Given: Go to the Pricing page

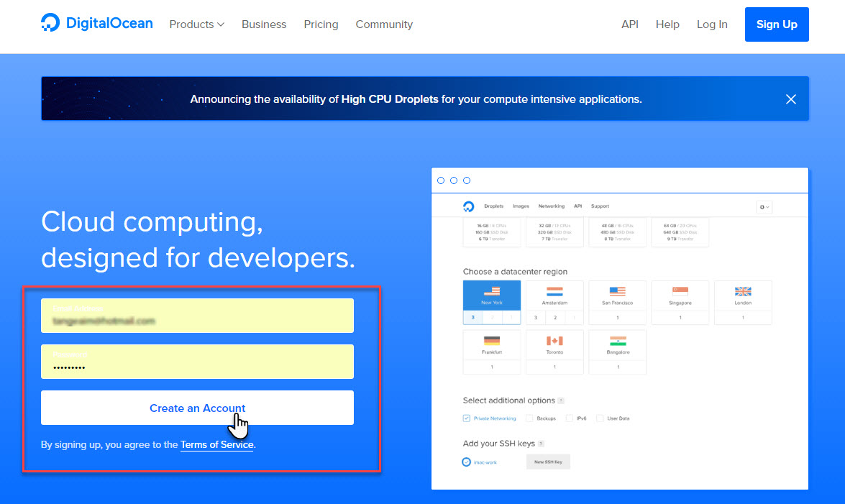Looking at the screenshot, I should point(321,24).
